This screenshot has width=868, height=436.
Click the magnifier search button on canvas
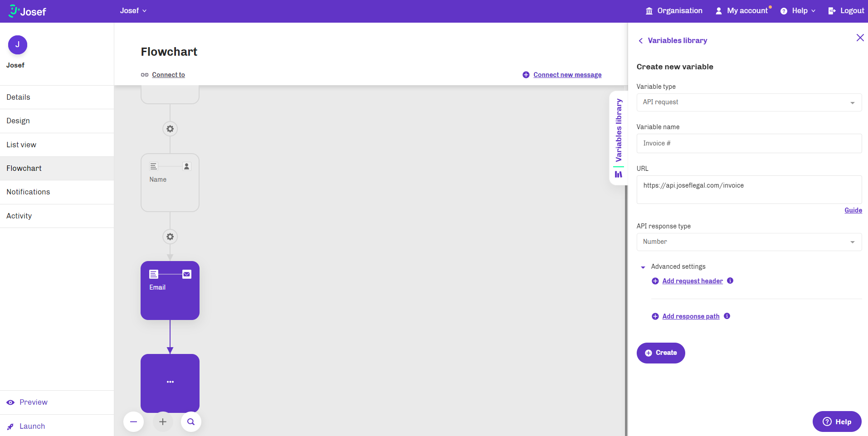(191, 422)
